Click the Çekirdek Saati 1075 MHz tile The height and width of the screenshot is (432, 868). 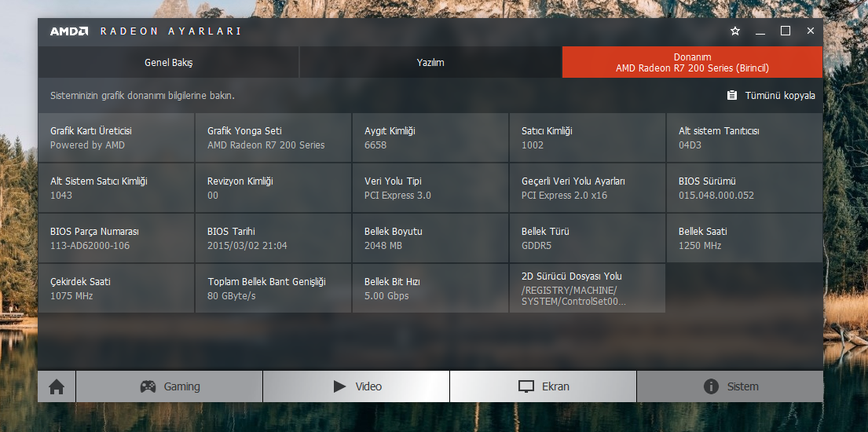(116, 288)
